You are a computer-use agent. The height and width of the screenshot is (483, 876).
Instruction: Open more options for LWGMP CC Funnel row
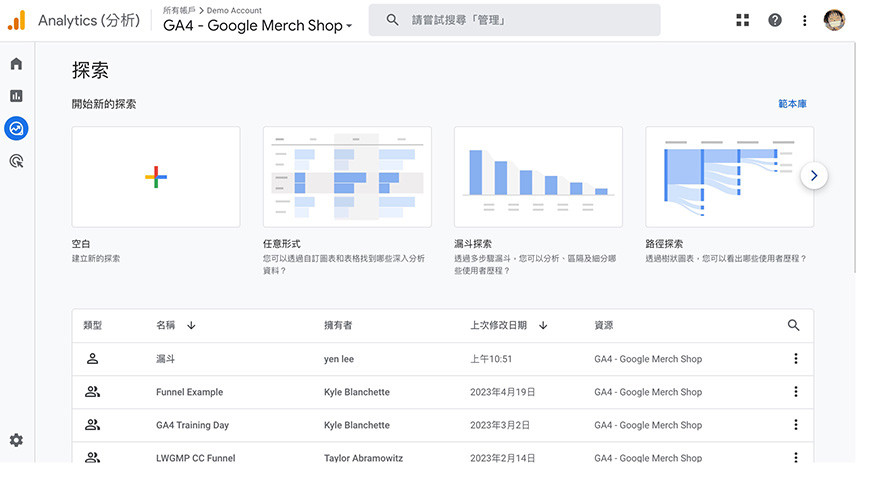point(796,457)
